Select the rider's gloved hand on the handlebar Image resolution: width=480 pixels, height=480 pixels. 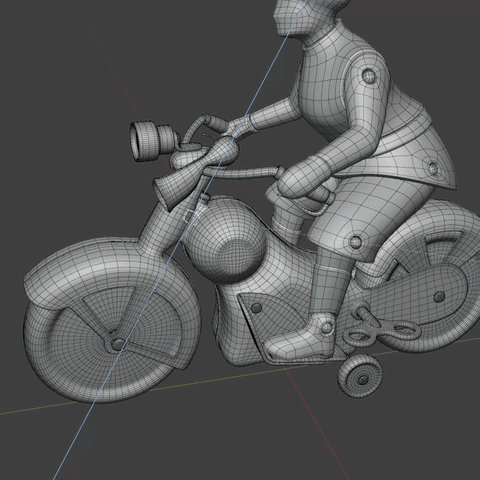[x=303, y=176]
